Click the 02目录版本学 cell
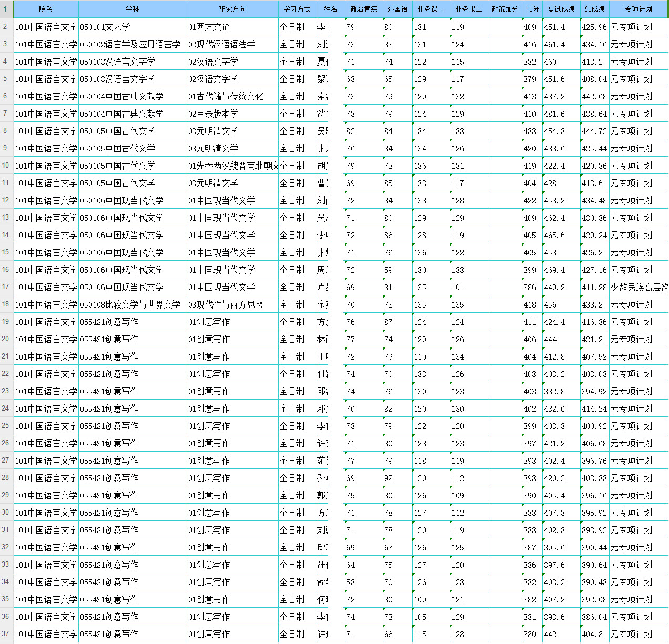This screenshot has width=669, height=644. (x=232, y=114)
